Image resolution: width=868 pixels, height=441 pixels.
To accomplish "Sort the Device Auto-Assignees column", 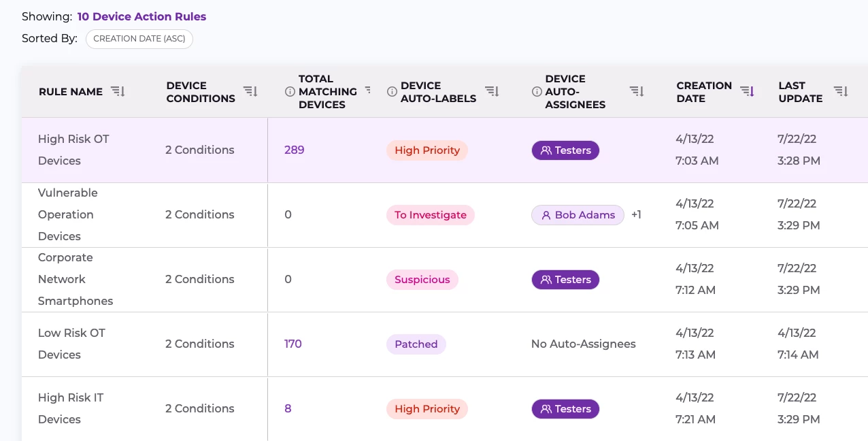I will point(636,91).
